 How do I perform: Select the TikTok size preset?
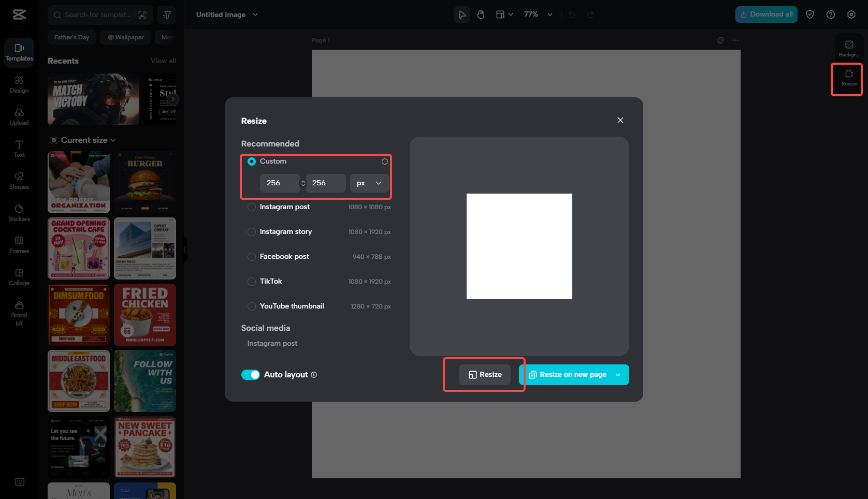coord(252,282)
